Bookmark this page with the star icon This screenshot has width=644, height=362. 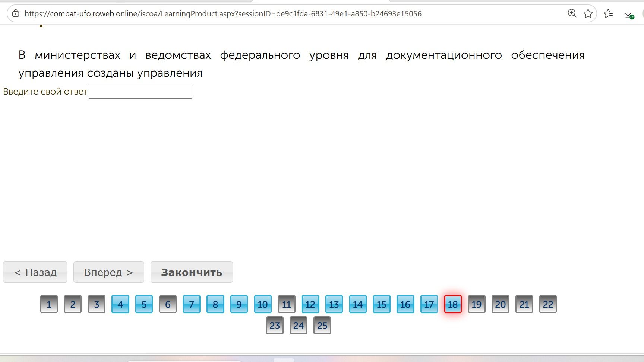tap(588, 14)
